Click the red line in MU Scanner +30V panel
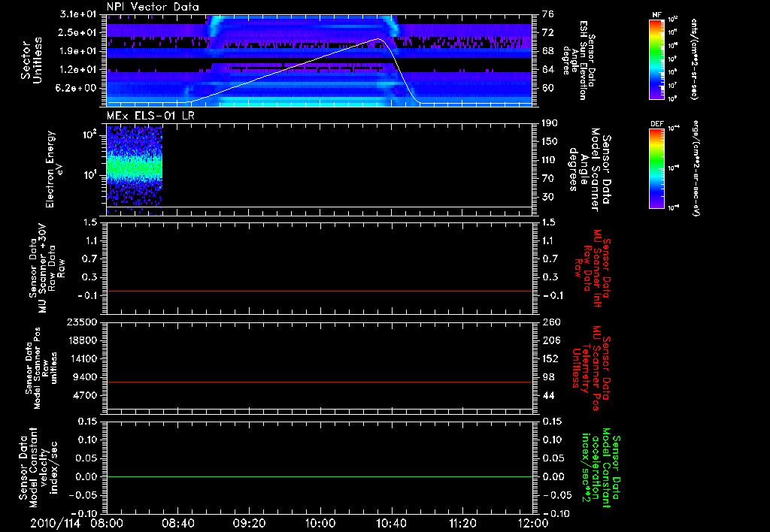 click(320, 291)
